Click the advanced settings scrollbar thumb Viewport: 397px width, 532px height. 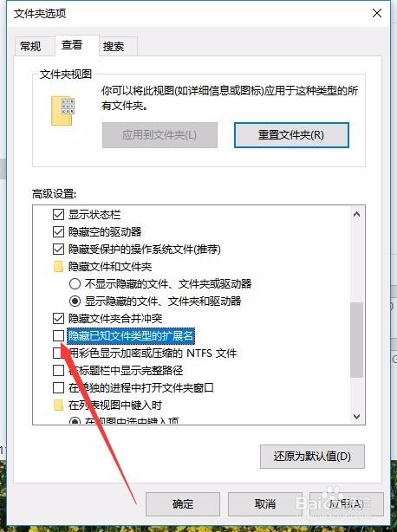pyautogui.click(x=356, y=340)
